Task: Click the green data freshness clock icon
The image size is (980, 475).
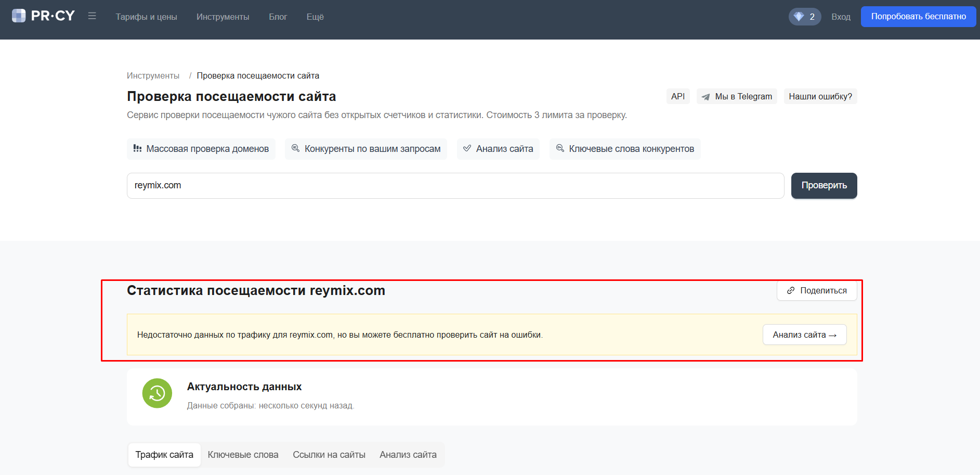Action: pos(157,393)
